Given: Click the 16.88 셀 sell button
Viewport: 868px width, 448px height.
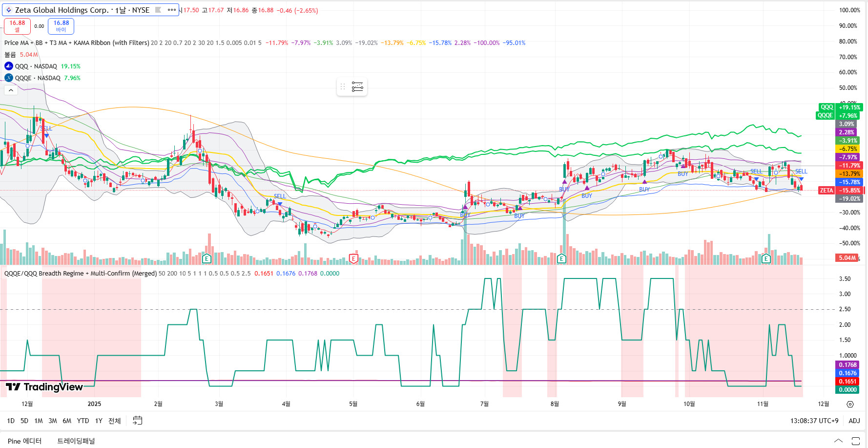Looking at the screenshot, I should [x=17, y=26].
